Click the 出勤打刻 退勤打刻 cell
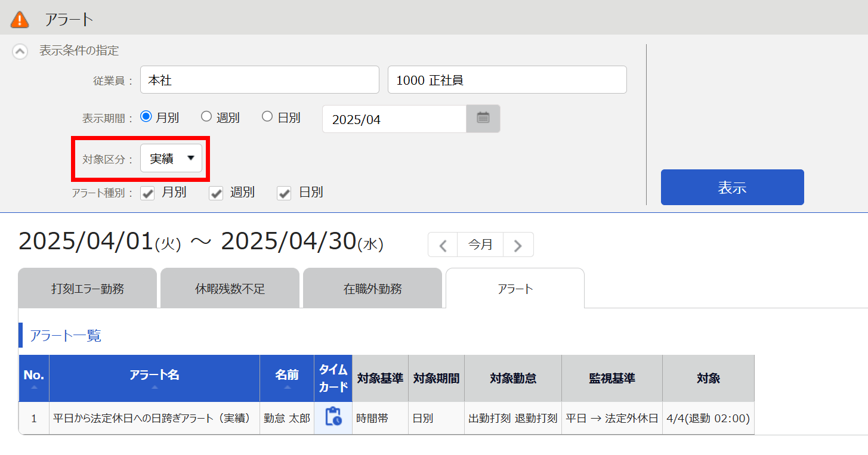Viewport: 868px width, 455px height. click(x=513, y=419)
